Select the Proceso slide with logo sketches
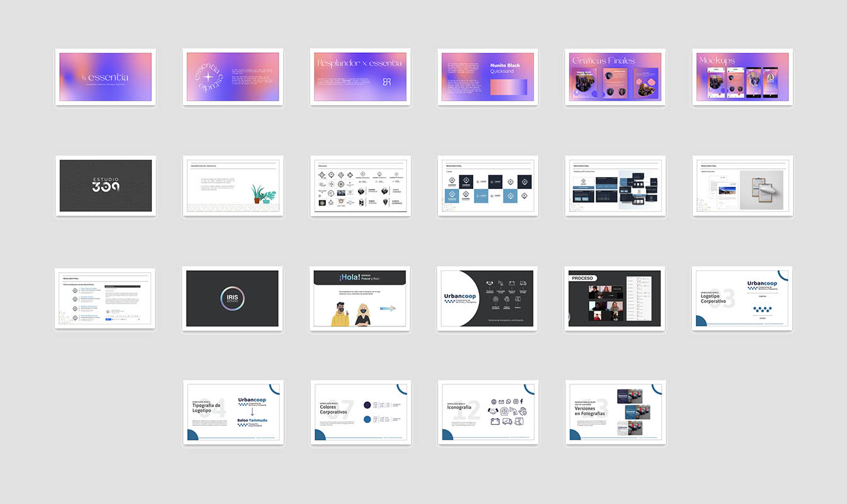847x504 pixels. point(360,186)
